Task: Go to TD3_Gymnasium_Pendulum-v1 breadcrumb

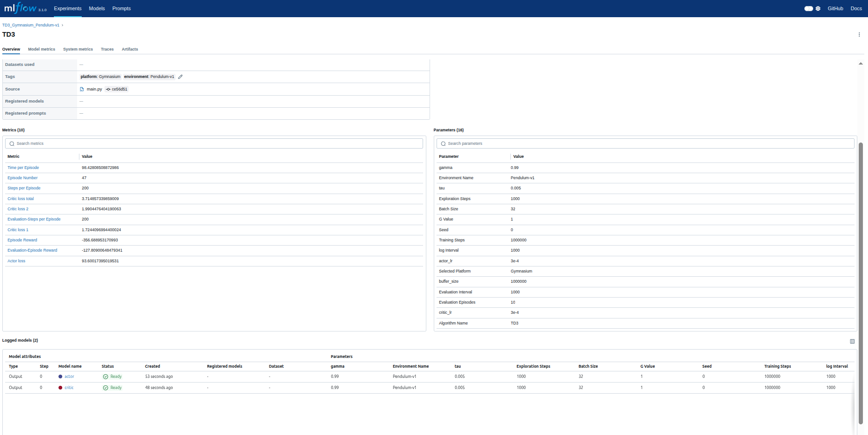Action: pos(31,25)
